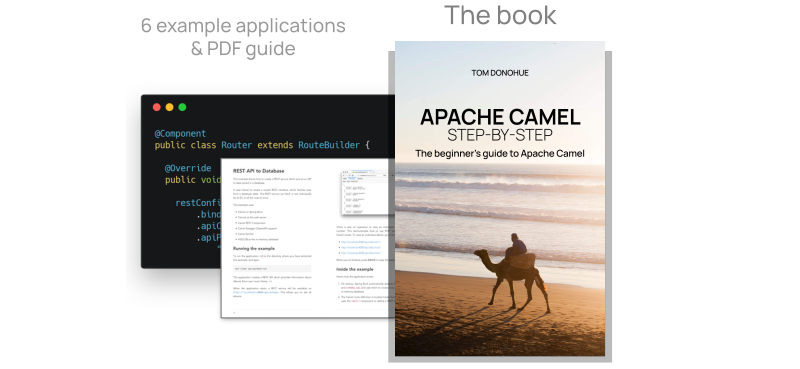Click the red close dot on code window

pyautogui.click(x=157, y=107)
